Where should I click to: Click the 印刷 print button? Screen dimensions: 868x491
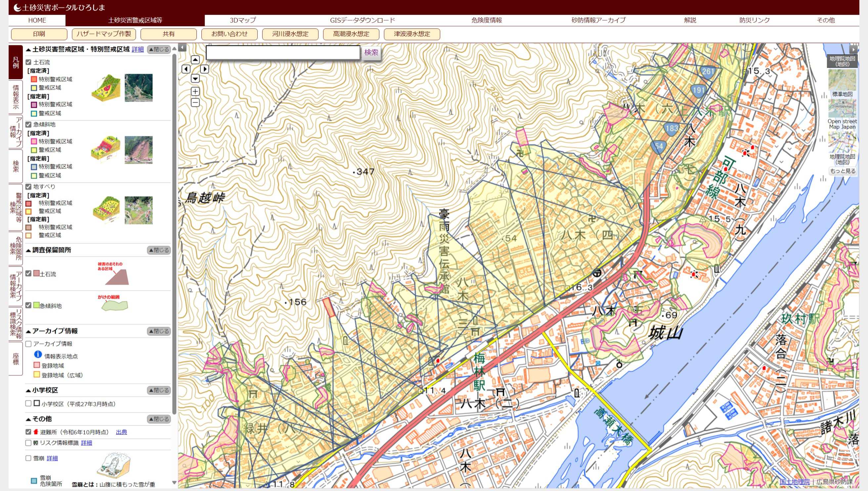(x=39, y=34)
